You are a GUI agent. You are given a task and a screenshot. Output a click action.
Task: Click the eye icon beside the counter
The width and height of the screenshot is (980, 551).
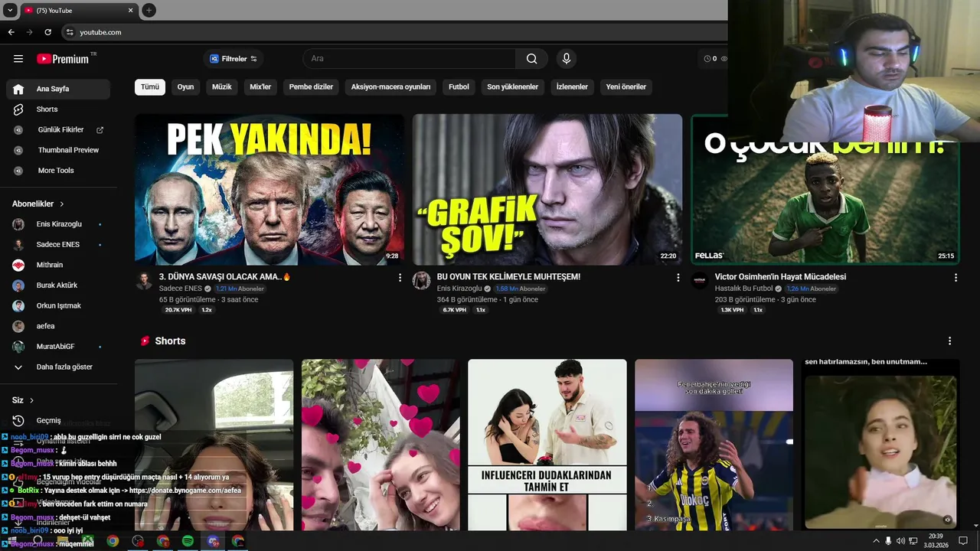(x=724, y=59)
